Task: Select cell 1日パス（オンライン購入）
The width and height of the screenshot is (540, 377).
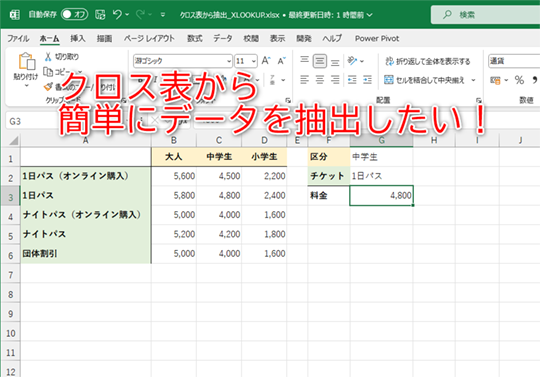Action: coord(86,176)
